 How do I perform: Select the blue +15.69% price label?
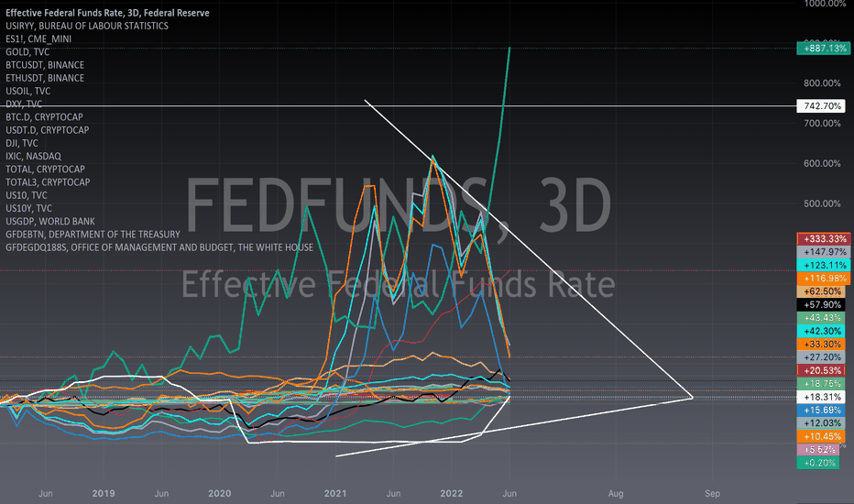click(x=821, y=410)
